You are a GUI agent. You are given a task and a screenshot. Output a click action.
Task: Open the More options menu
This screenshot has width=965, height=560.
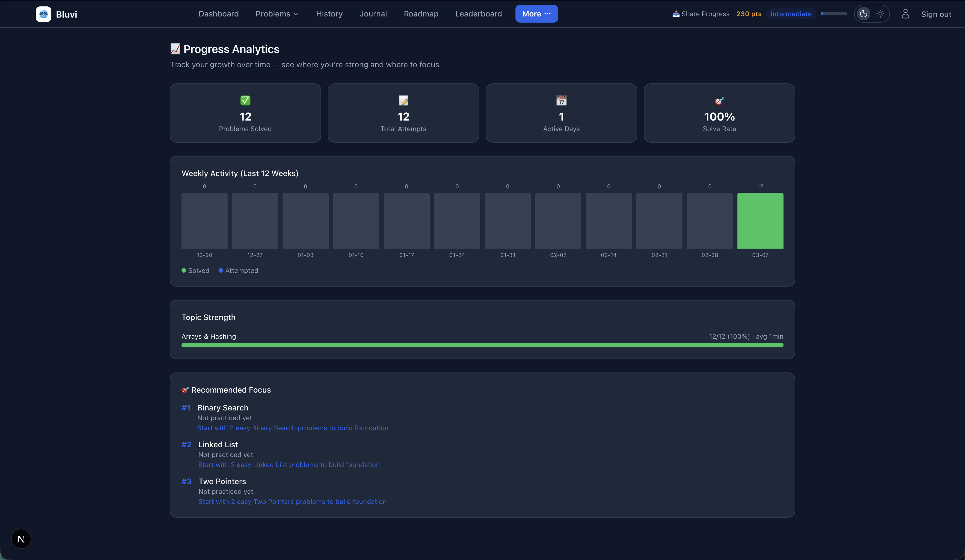[x=536, y=13]
